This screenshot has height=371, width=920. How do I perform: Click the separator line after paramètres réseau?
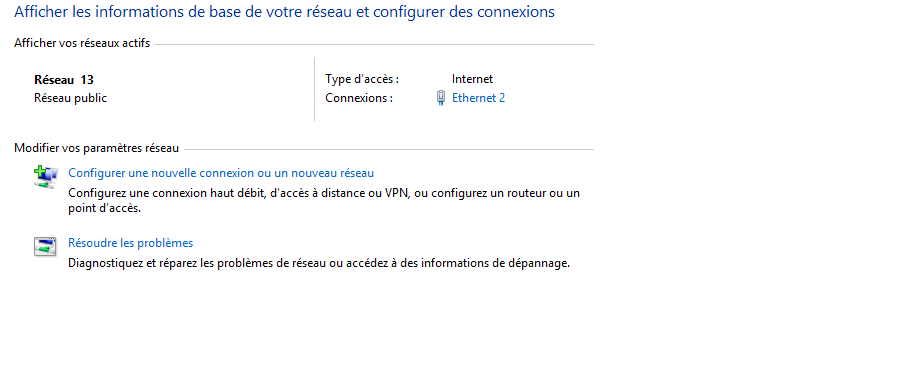click(389, 149)
